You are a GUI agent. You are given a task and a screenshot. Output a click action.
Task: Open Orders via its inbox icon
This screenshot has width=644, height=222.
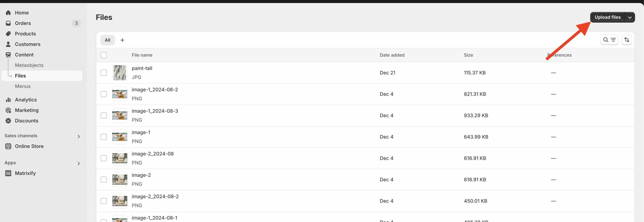coord(8,23)
